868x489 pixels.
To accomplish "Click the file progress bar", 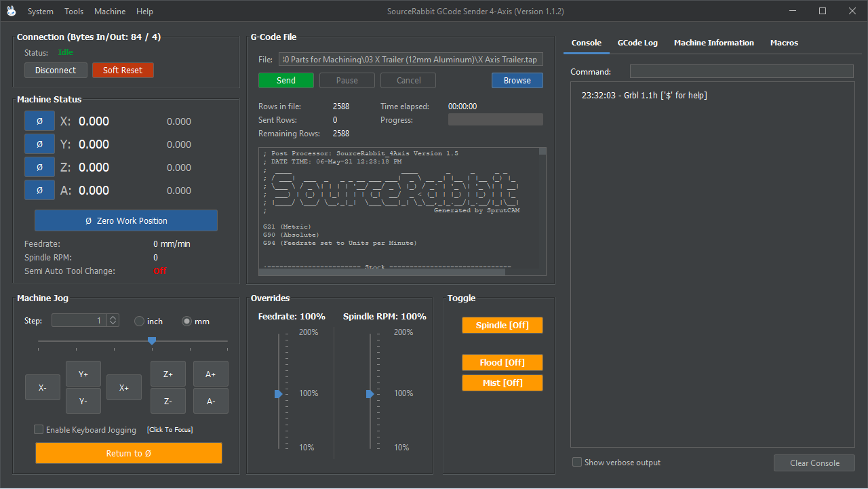I will coord(496,119).
